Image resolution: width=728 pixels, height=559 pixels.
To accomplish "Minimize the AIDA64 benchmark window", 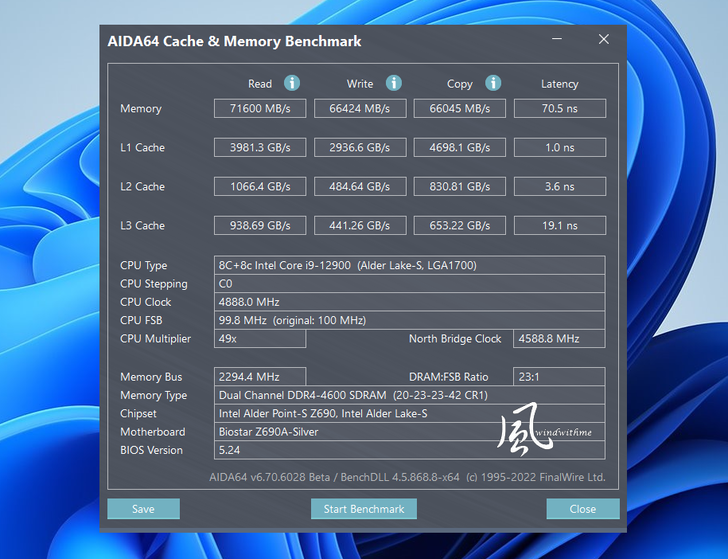I will pos(557,39).
